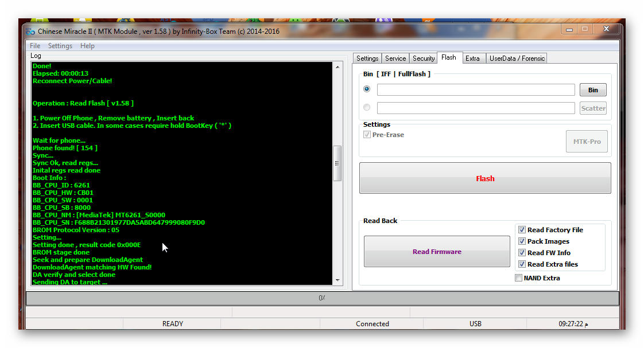Open the Settings menu in the menu bar
The width and height of the screenshot is (644, 348).
60,46
